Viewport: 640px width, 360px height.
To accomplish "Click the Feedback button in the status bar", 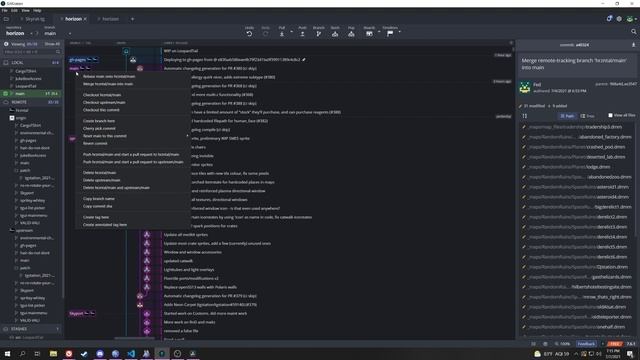I will pyautogui.click(x=586, y=344).
